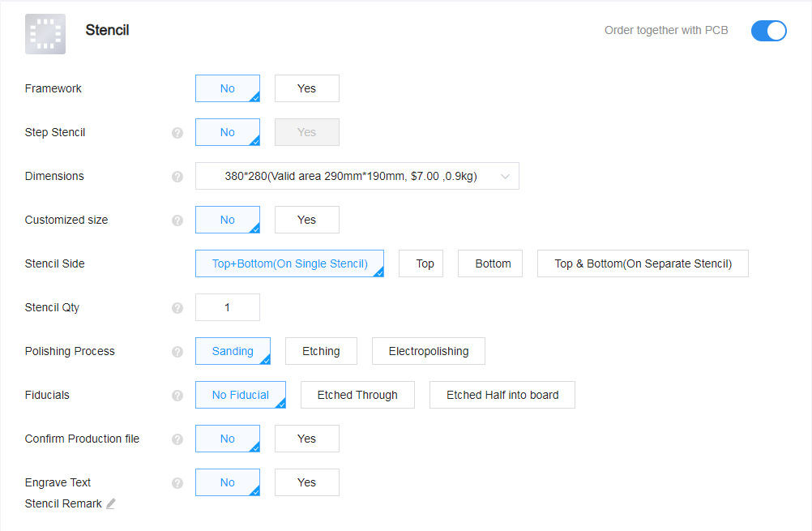Open the Dimensions dropdown
812x531 pixels.
(x=357, y=176)
